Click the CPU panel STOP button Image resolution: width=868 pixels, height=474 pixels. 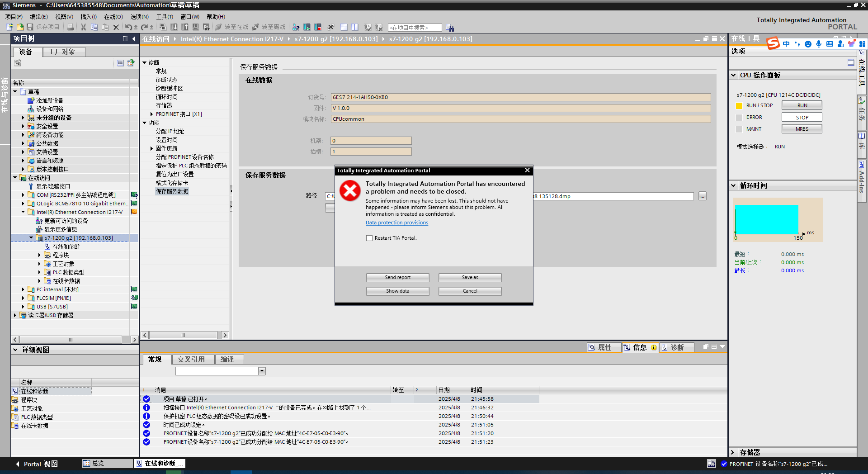802,117
